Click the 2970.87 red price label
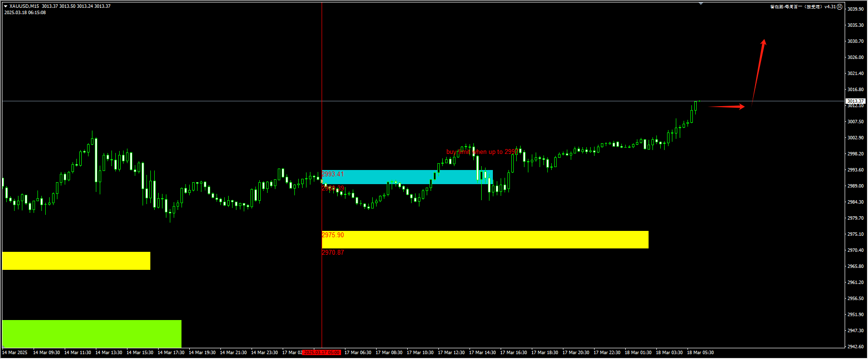 pos(333,252)
